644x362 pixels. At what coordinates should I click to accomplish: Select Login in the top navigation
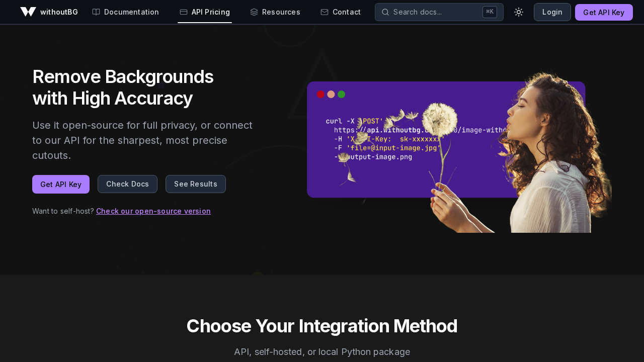(x=552, y=12)
